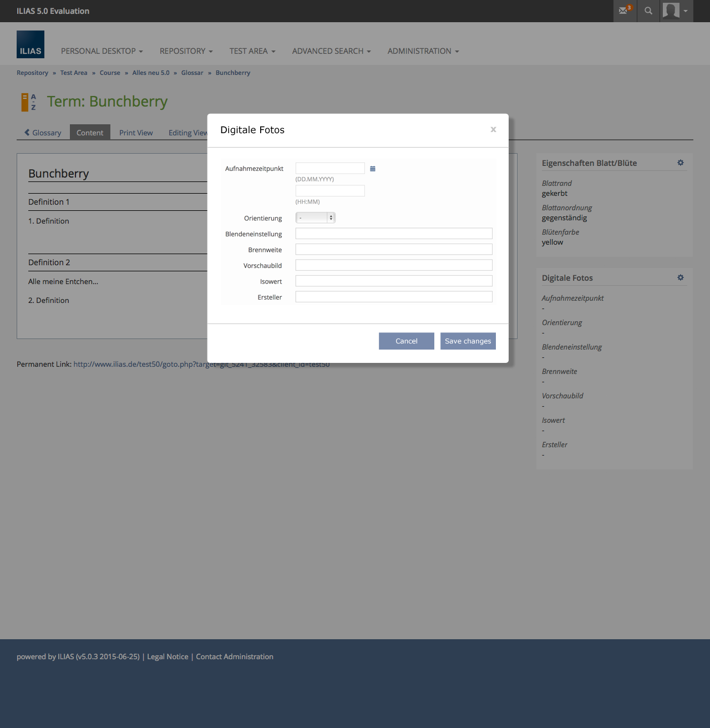
Task: Click the search magnifier icon
Action: point(648,11)
